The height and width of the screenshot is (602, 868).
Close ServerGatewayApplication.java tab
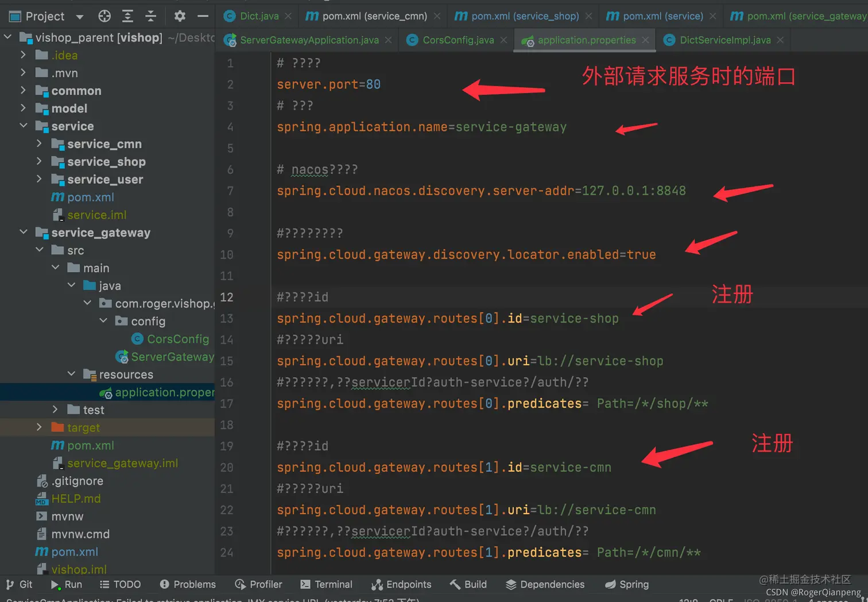click(x=389, y=40)
